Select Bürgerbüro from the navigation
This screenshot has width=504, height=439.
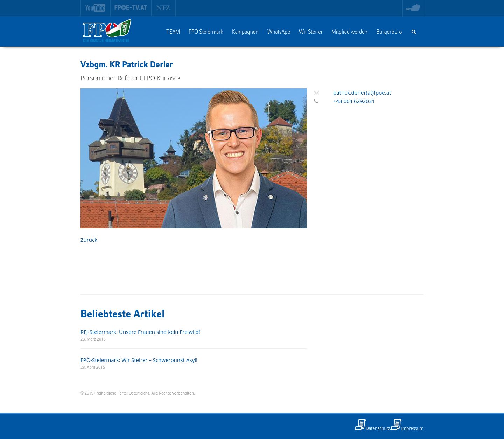click(x=389, y=32)
